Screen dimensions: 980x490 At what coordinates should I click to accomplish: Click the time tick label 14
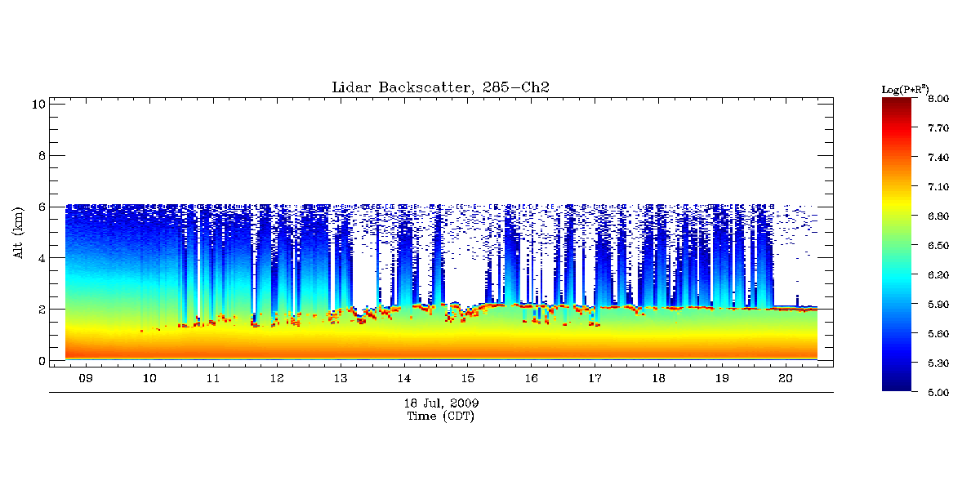(404, 379)
